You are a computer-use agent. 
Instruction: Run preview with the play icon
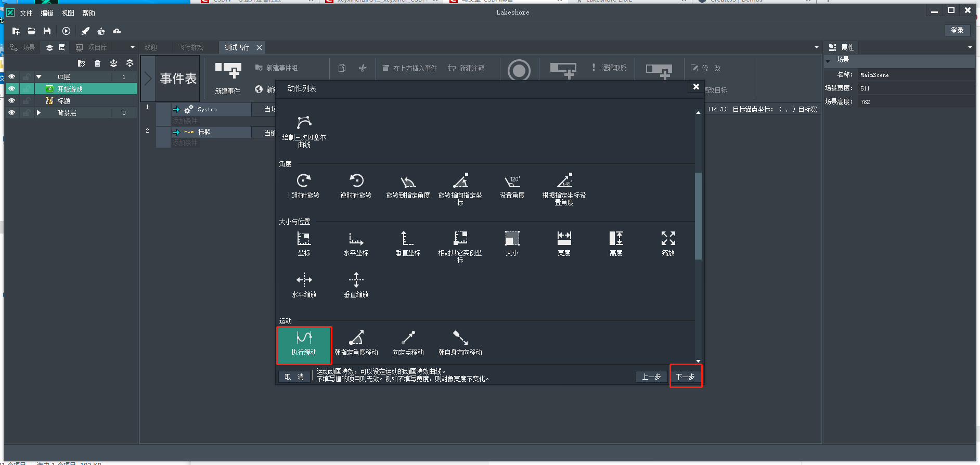[66, 31]
